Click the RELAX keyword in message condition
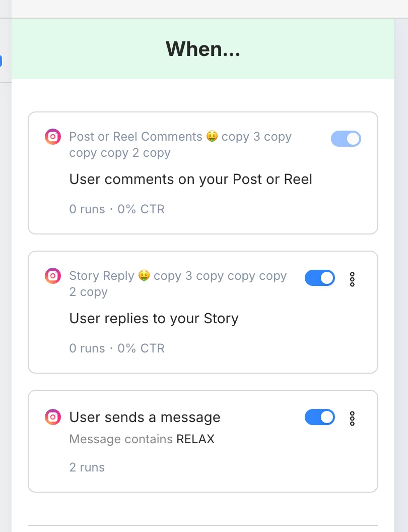The image size is (408, 532). click(195, 439)
